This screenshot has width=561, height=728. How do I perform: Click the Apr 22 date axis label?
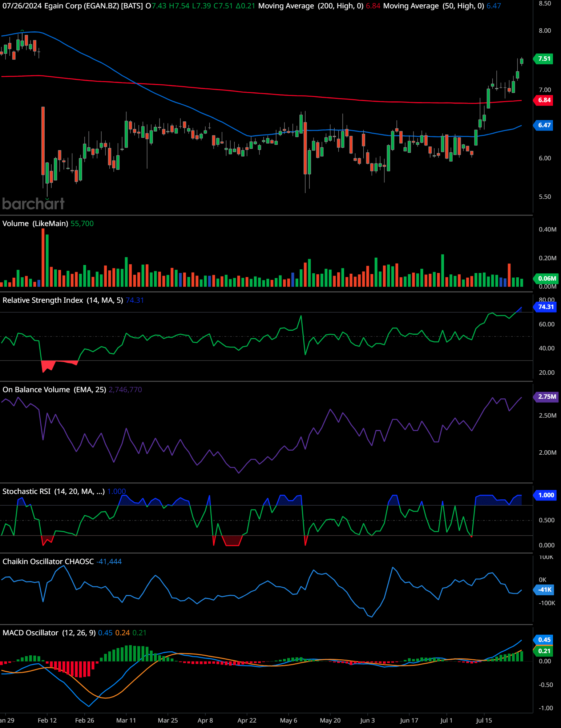point(247,720)
